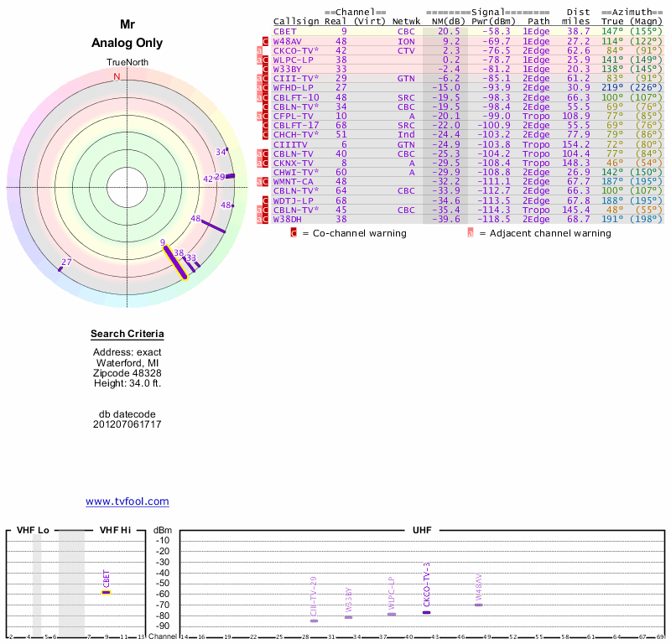Click the Search Criteria heading
This screenshot has width=671, height=644.
point(127,335)
